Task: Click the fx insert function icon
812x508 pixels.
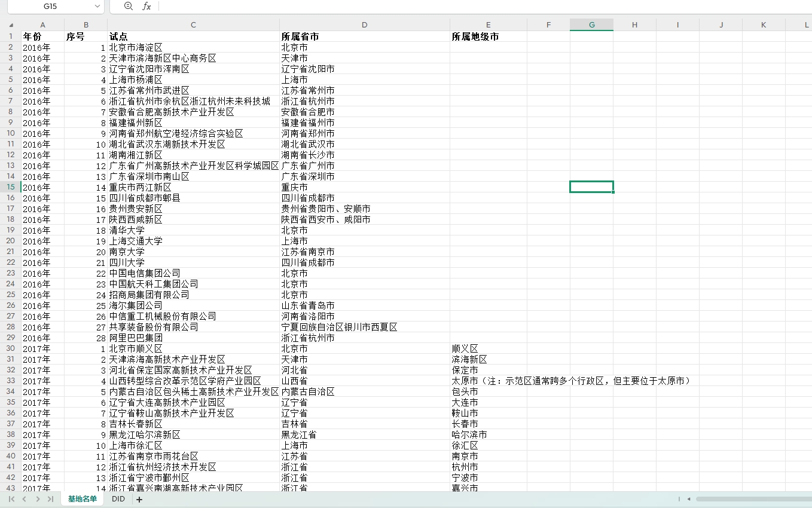Action: (146, 6)
